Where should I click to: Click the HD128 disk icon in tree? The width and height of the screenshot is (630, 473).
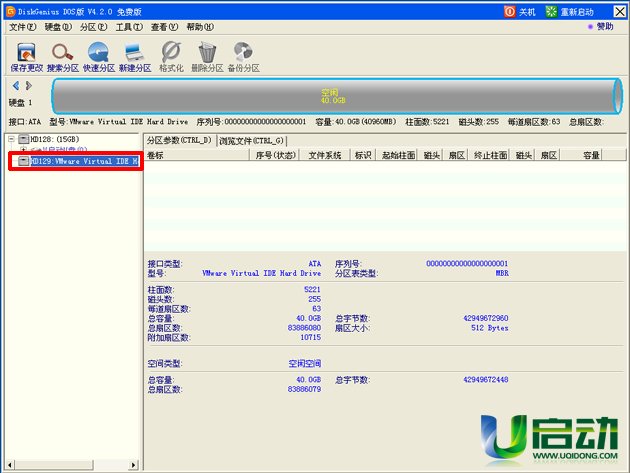click(24, 139)
